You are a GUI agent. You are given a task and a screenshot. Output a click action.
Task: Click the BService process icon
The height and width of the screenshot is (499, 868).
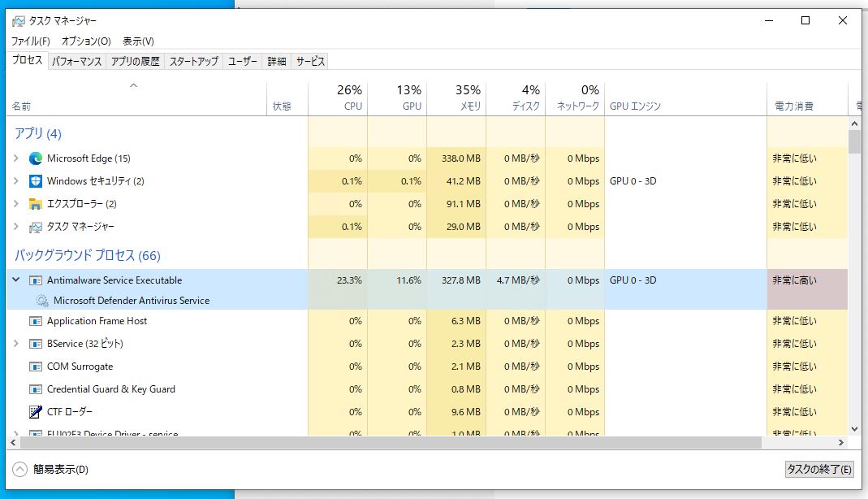coord(34,344)
